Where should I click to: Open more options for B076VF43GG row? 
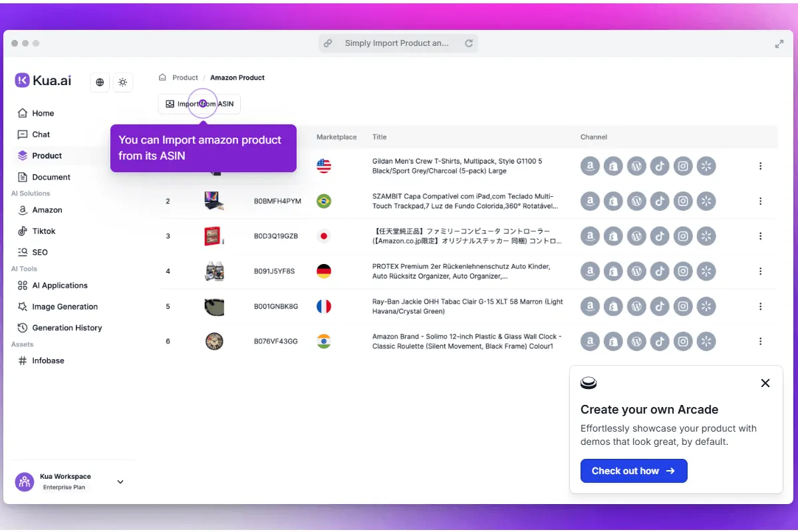coord(760,341)
